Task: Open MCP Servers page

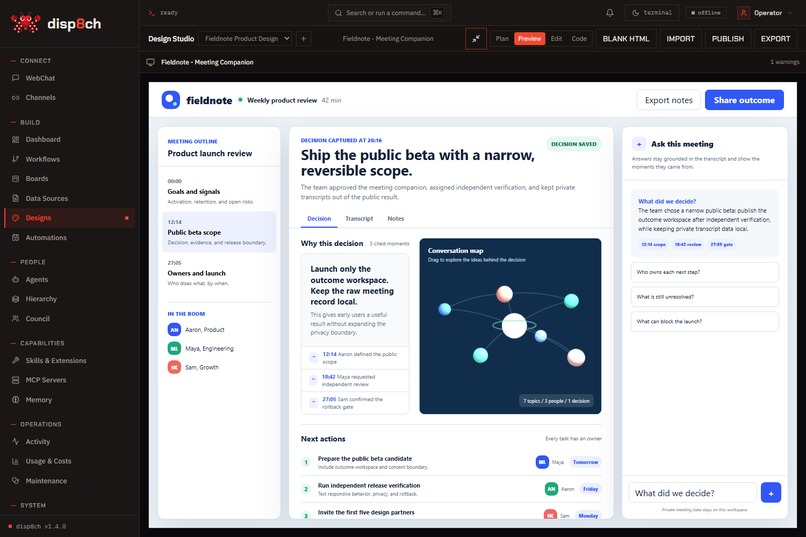Action: coord(69,380)
